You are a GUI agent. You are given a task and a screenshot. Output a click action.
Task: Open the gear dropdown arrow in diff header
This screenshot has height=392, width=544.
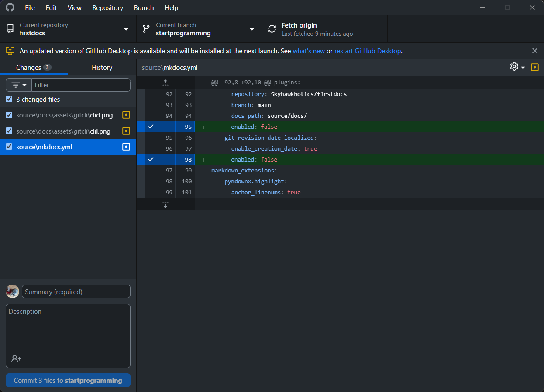[x=523, y=67]
